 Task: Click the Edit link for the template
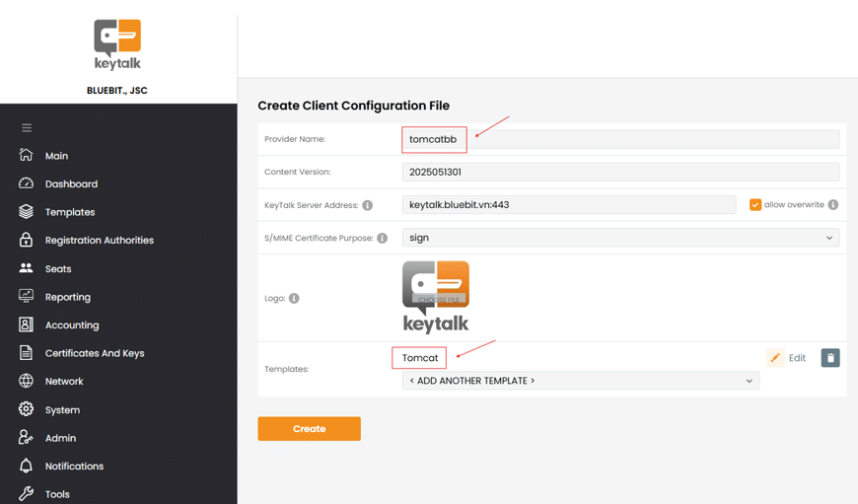[797, 358]
